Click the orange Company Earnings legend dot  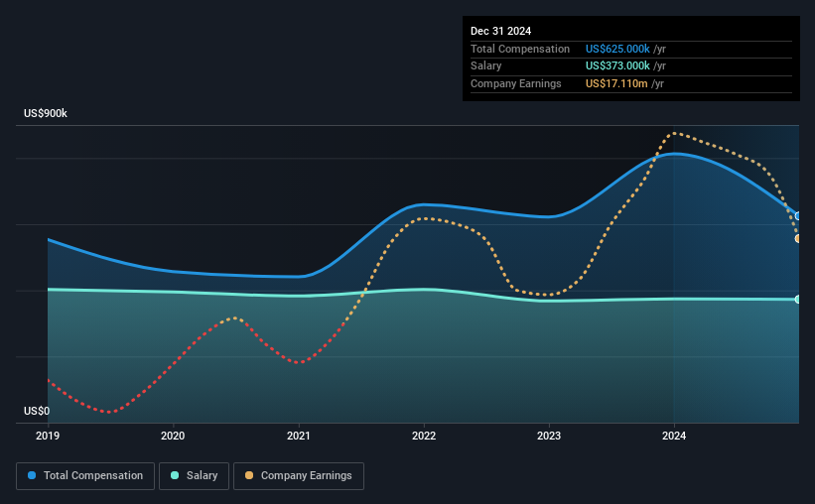pyautogui.click(x=249, y=475)
